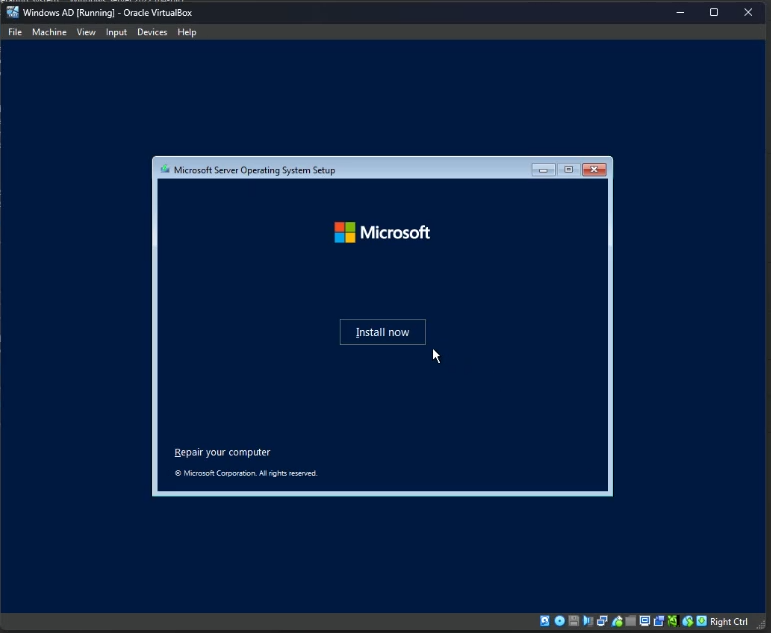Click the optical disc status icon
The width and height of the screenshot is (771, 633).
coord(560,621)
